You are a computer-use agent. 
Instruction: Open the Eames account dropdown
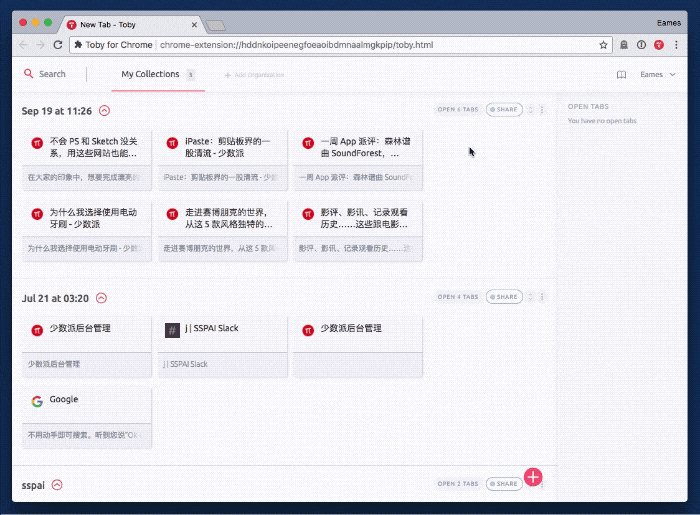[658, 75]
